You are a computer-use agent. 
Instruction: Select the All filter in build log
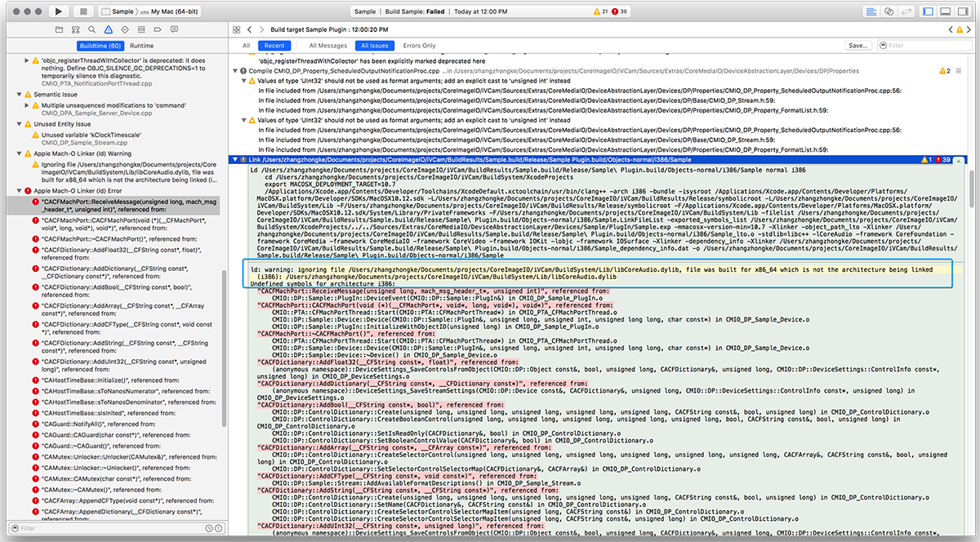pyautogui.click(x=247, y=46)
